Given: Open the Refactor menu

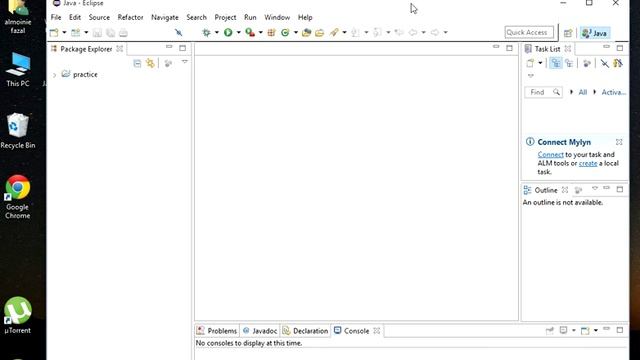Looking at the screenshot, I should (130, 17).
